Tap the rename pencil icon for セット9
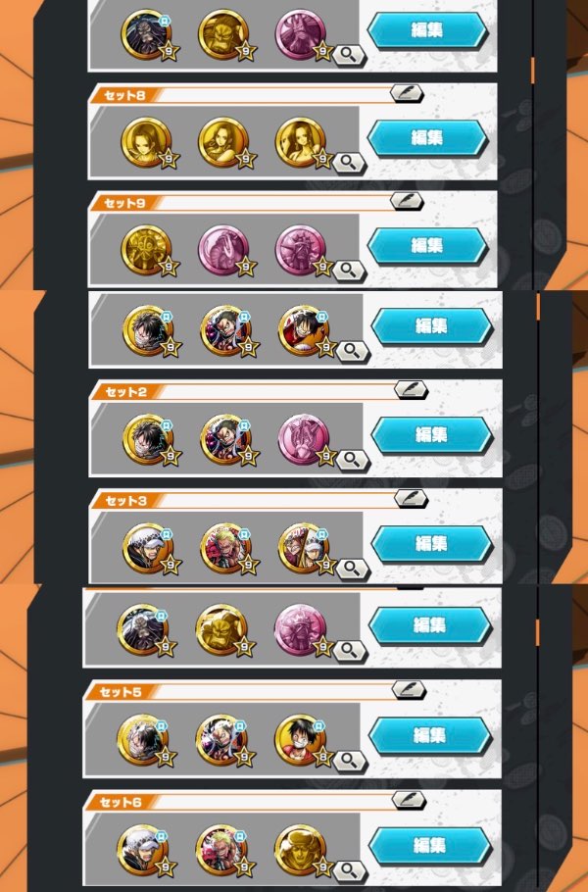Viewport: 588px width, 892px height. pos(407,201)
